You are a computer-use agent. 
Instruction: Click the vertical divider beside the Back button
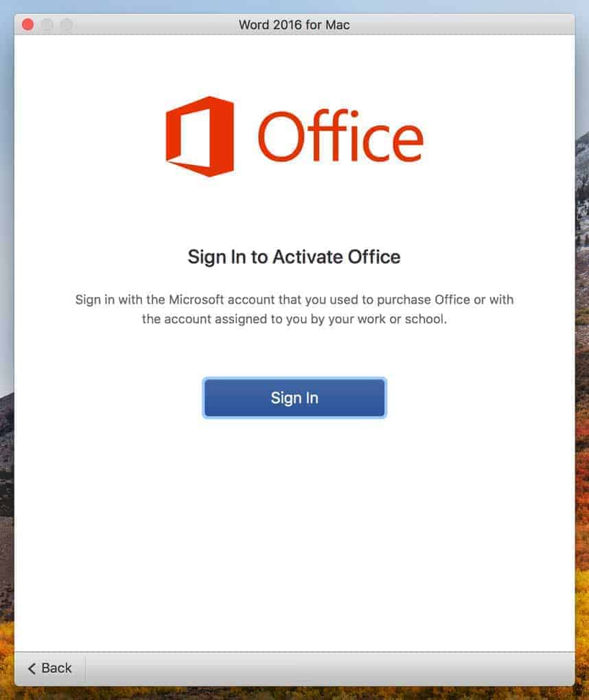(x=85, y=668)
